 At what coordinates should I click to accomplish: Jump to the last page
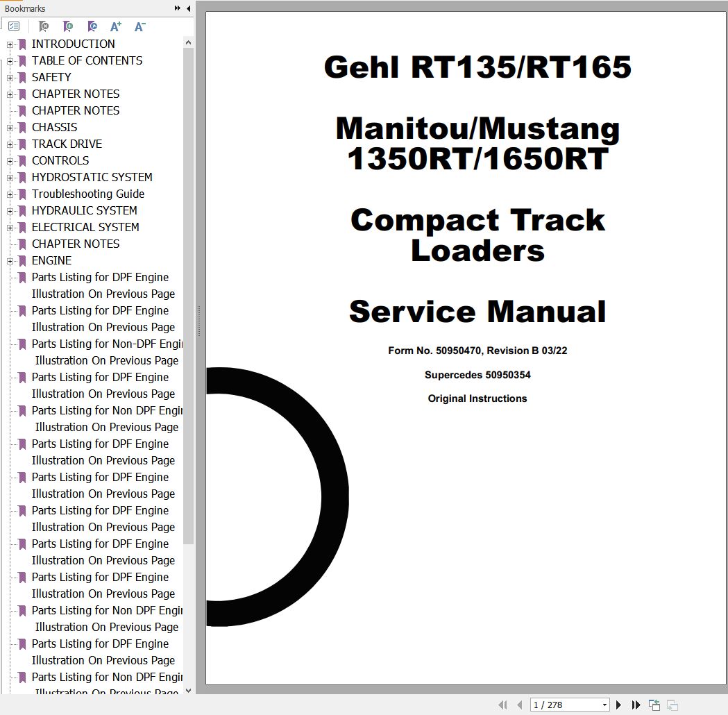point(636,705)
